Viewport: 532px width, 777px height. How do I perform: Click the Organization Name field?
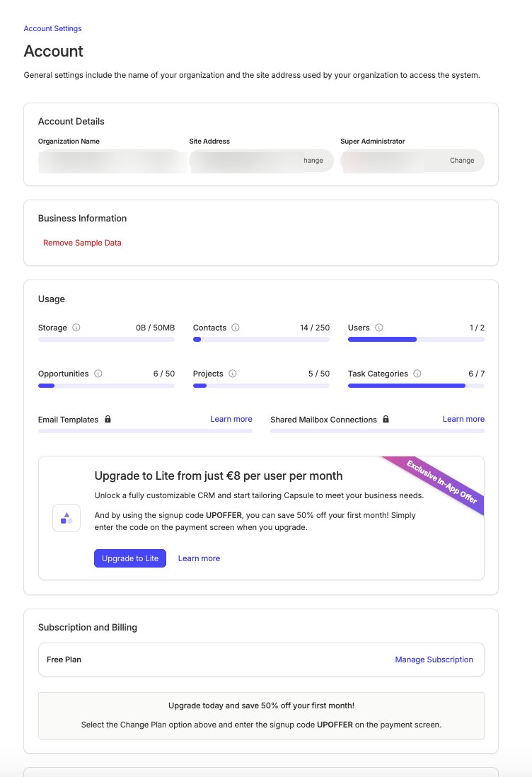pyautogui.click(x=112, y=161)
